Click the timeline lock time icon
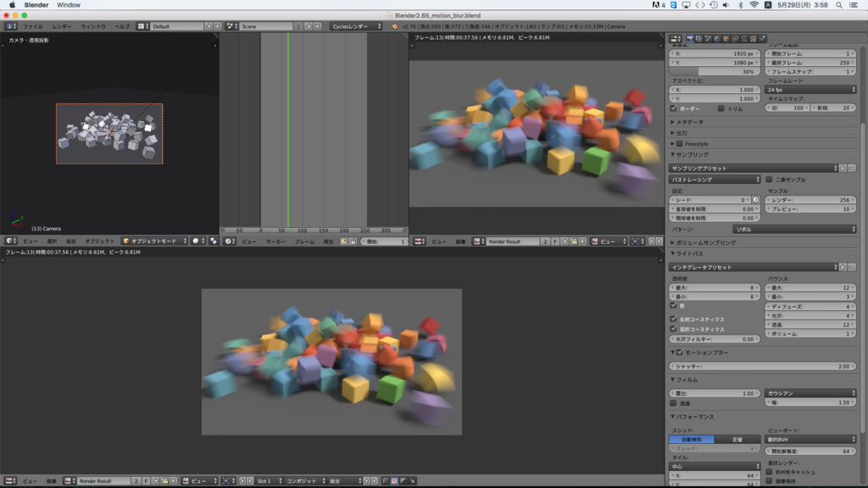 click(353, 241)
